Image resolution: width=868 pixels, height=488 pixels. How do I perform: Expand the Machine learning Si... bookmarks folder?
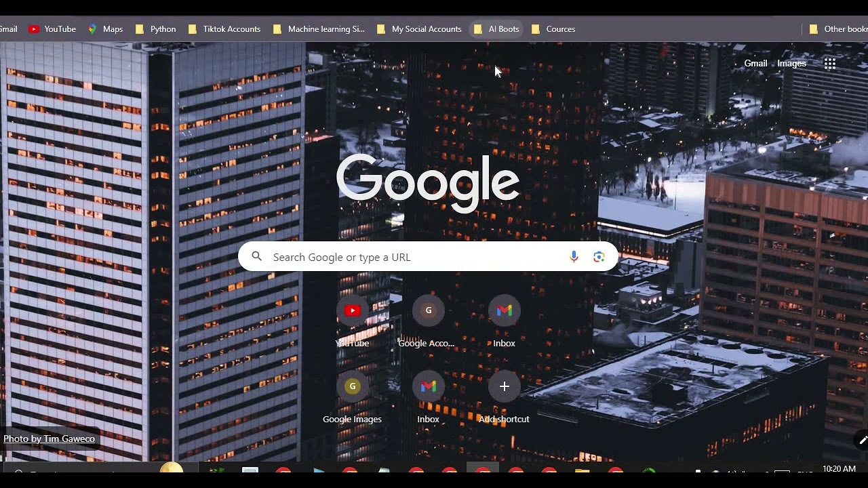click(x=319, y=29)
